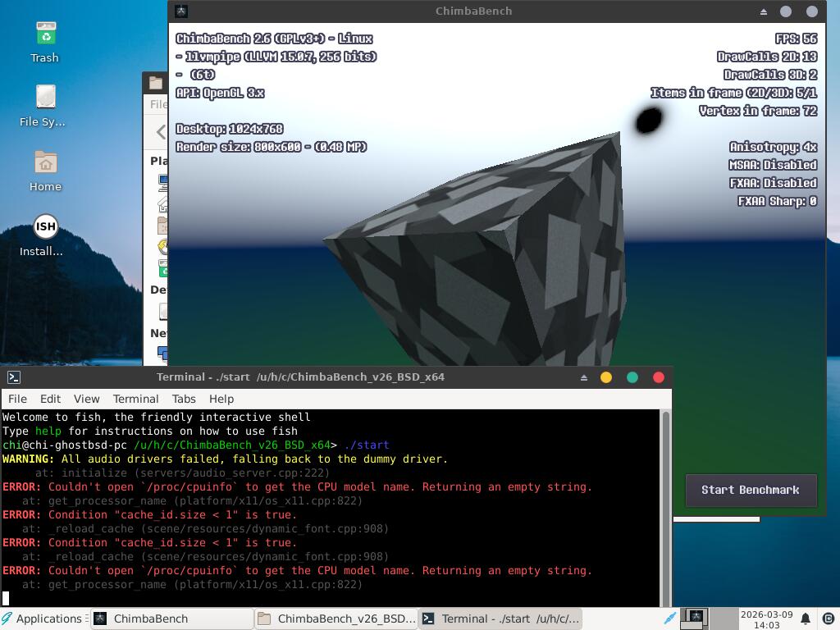
Task: Switch to the Terminal taskbar button
Action: tap(500, 619)
